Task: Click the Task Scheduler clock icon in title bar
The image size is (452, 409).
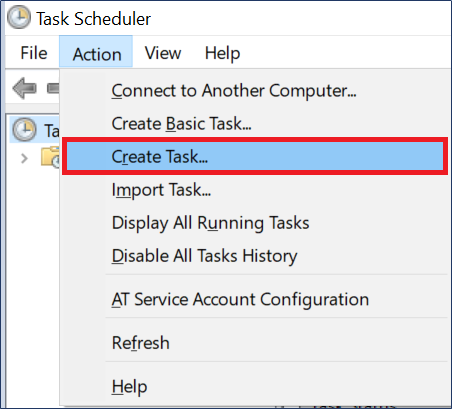Action: point(19,17)
